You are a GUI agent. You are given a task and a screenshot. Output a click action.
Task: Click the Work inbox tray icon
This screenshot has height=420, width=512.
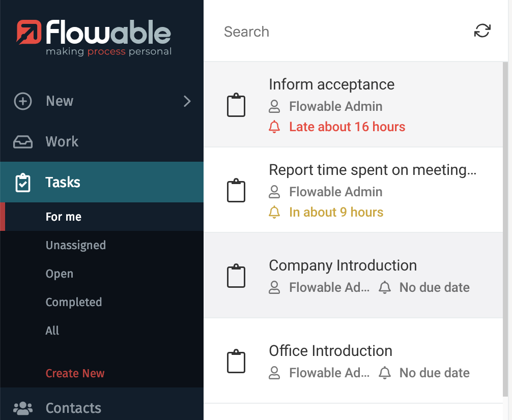point(23,142)
